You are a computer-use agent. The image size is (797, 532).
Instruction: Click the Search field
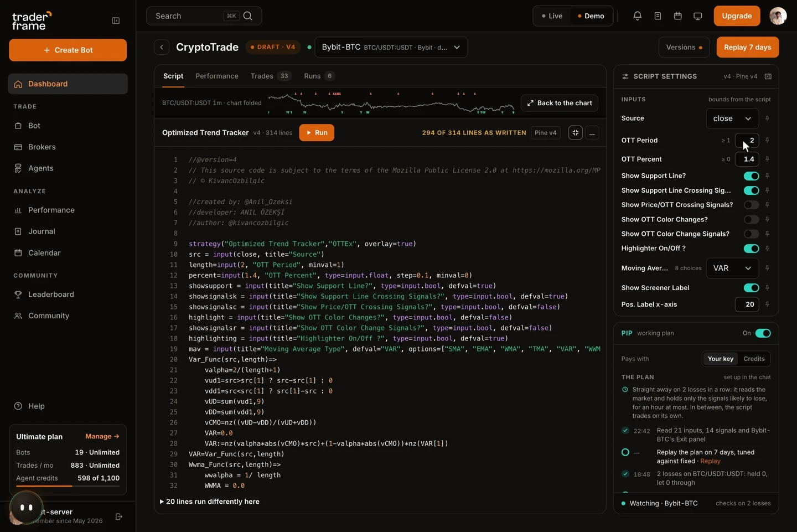(x=204, y=16)
